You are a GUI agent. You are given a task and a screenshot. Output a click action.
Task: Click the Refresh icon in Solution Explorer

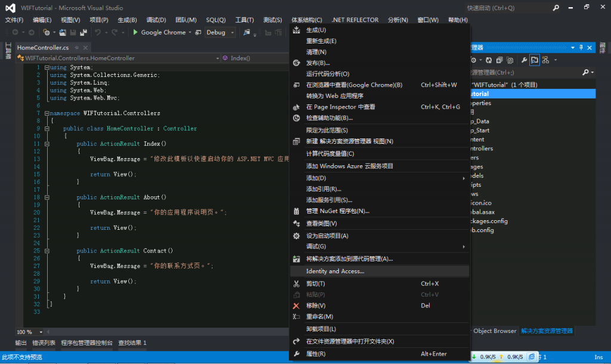click(x=489, y=60)
